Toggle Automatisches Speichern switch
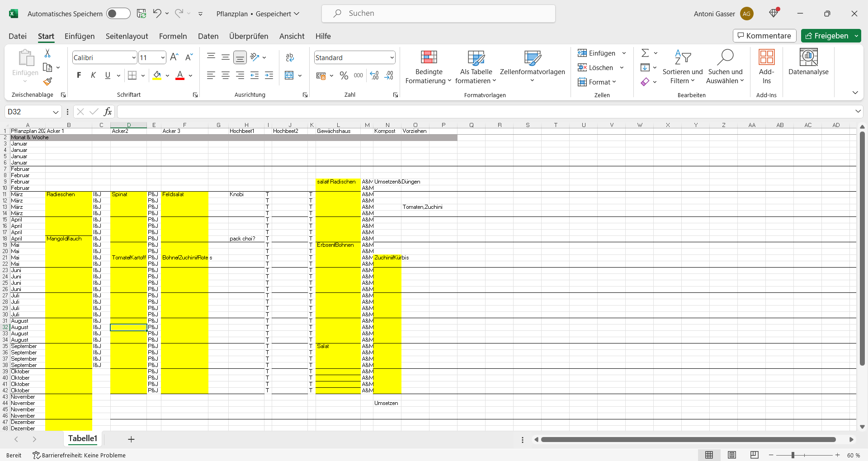The image size is (868, 461). click(118, 14)
